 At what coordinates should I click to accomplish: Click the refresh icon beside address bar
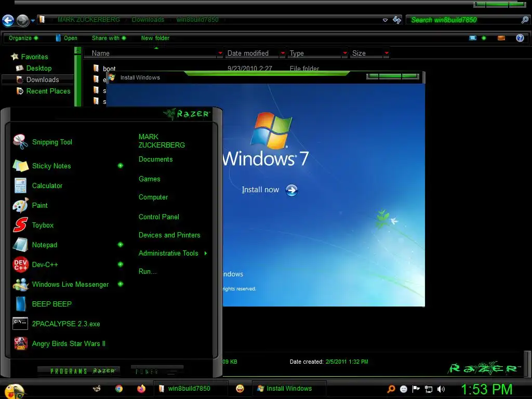(396, 20)
